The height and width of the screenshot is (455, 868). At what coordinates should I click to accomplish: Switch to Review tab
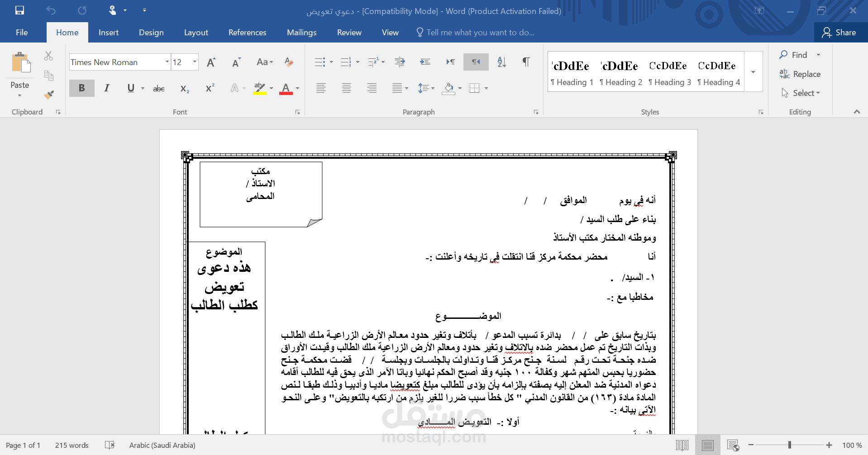349,33
